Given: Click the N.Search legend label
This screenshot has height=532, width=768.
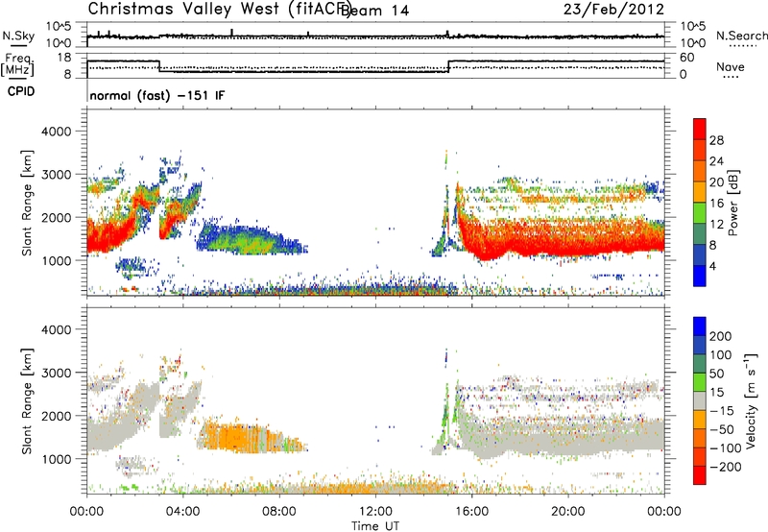Looking at the screenshot, I should tap(741, 36).
